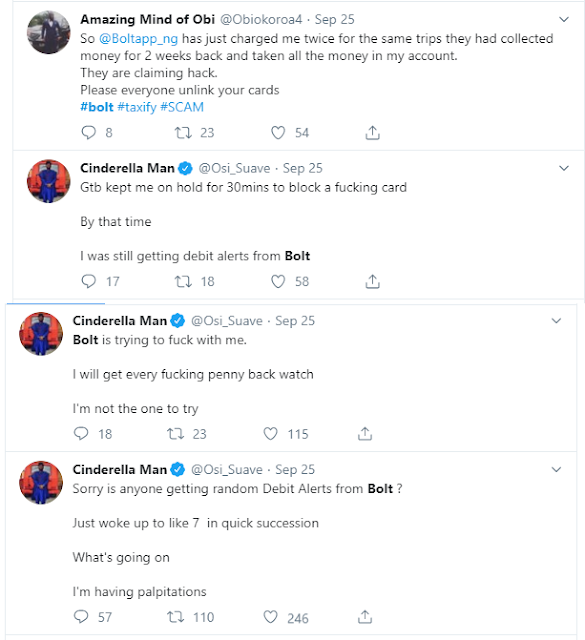
Task: Retweet the Gtb 30mins hold tweet
Action: tap(183, 281)
